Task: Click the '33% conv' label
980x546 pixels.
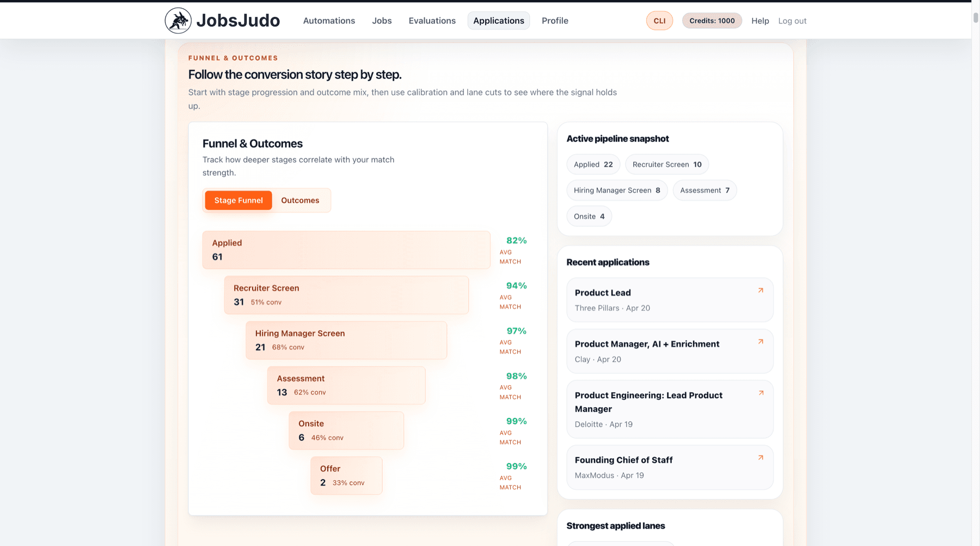Action: click(x=348, y=483)
